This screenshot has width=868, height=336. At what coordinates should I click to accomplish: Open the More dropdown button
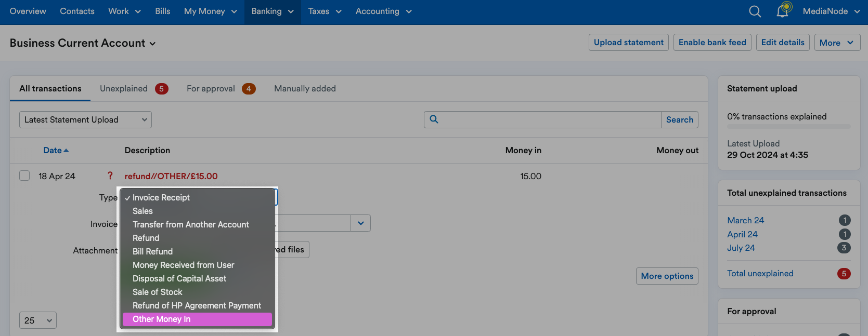pos(837,43)
